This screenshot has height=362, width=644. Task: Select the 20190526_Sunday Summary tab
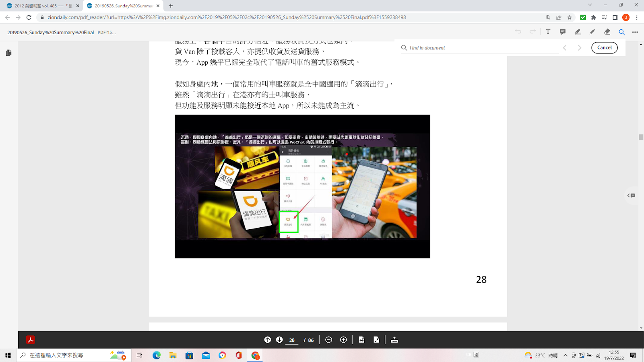pos(123,6)
